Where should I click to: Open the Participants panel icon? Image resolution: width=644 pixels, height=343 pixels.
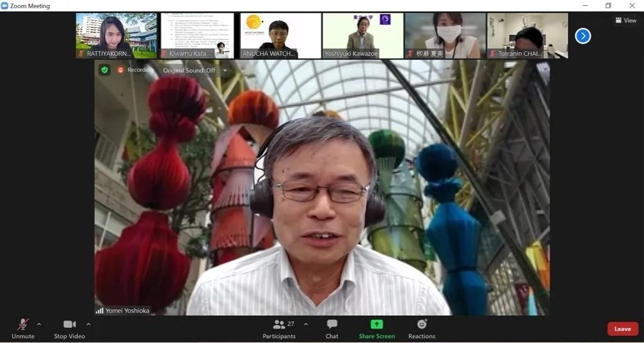tap(279, 324)
